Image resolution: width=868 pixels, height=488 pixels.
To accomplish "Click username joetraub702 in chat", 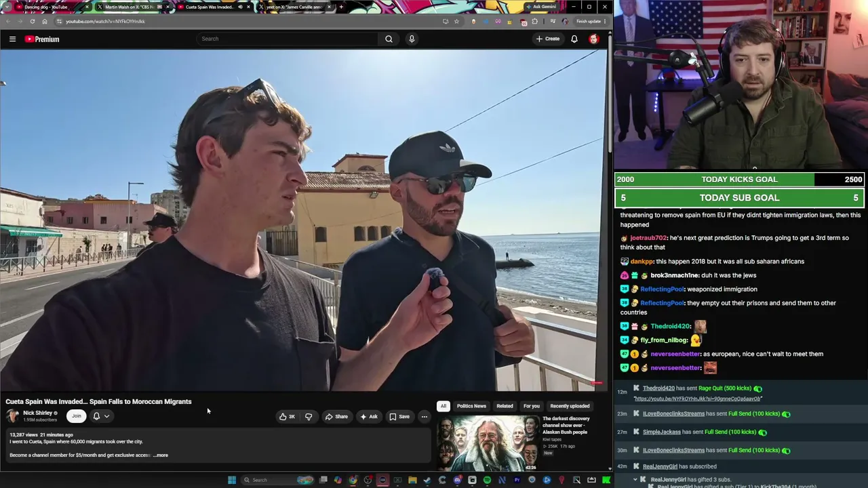I will [648, 238].
